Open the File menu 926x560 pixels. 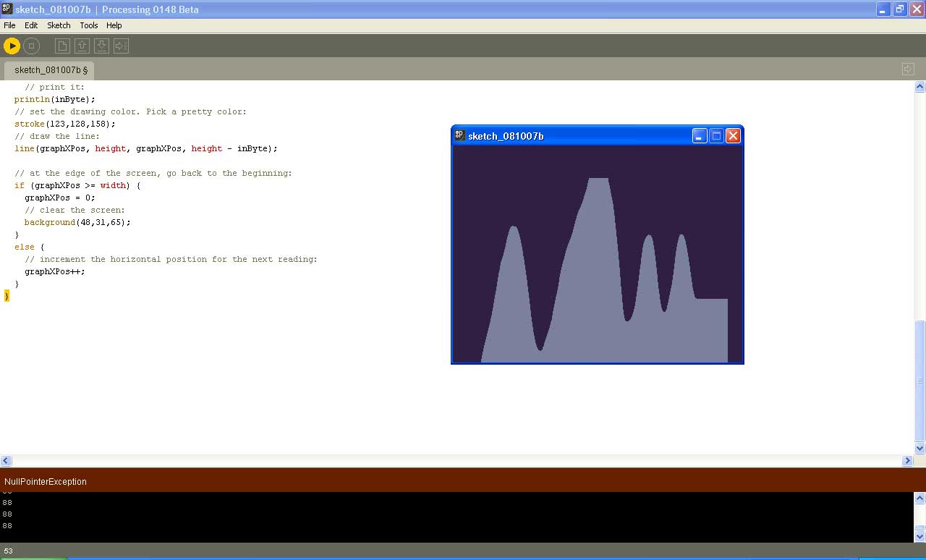click(9, 25)
